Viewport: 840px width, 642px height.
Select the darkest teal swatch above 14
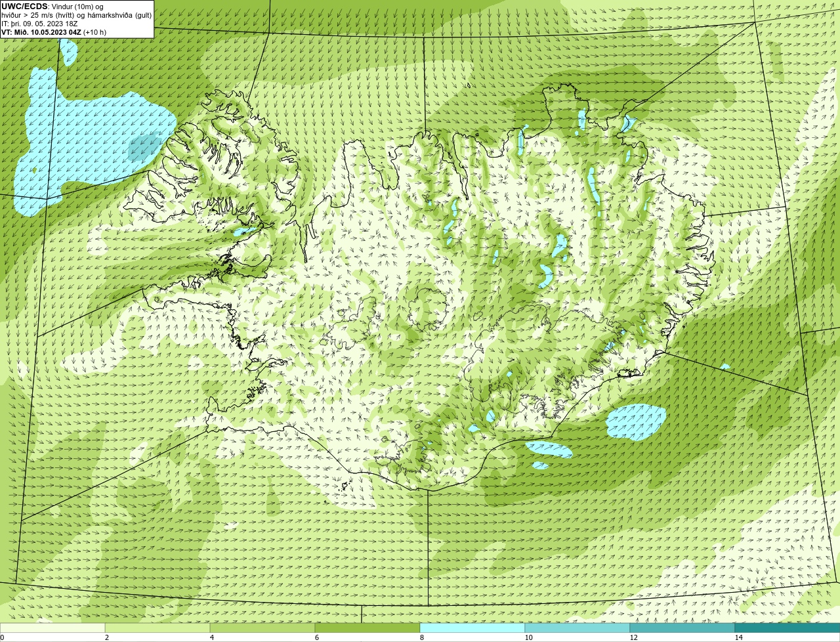pos(787,628)
